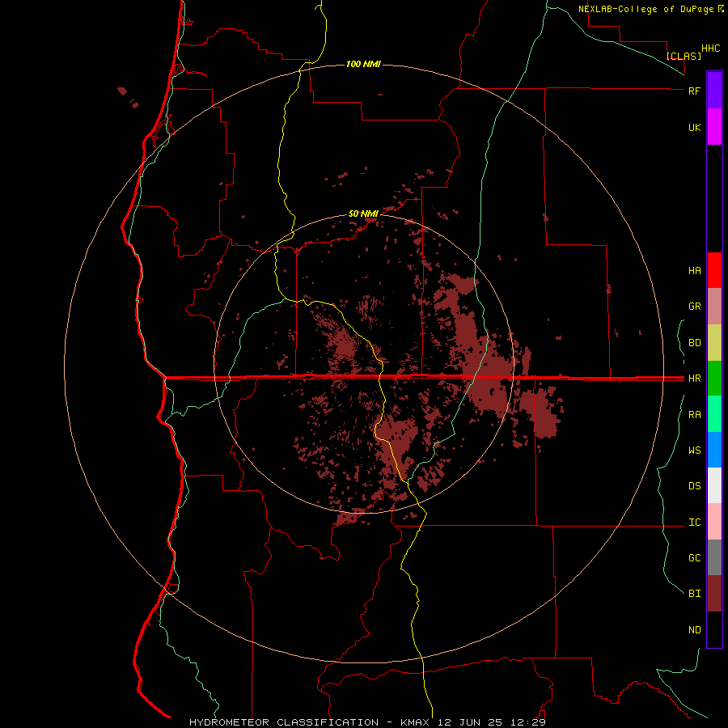
Task: Select the BD yellow legend swatch
Action: [714, 343]
